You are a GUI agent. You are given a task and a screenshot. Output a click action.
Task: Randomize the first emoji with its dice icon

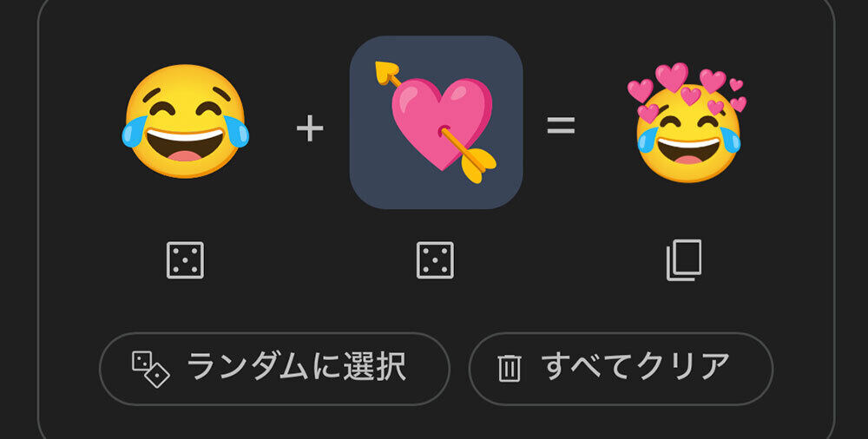click(x=185, y=259)
